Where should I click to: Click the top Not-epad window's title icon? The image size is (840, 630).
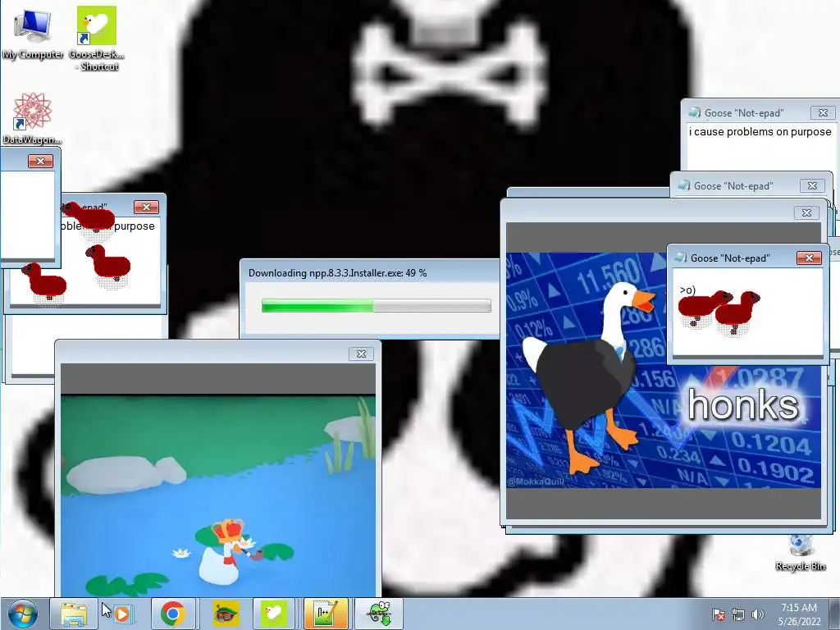coord(695,112)
